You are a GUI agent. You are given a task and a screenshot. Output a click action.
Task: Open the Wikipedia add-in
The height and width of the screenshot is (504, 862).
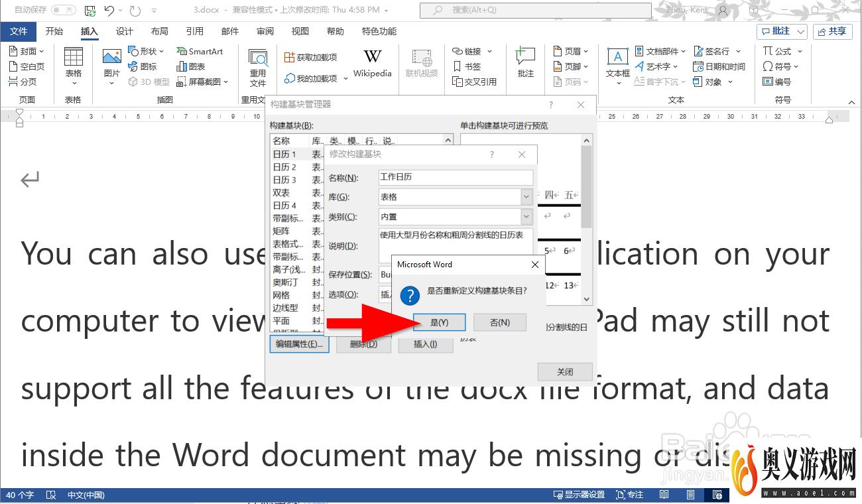373,64
